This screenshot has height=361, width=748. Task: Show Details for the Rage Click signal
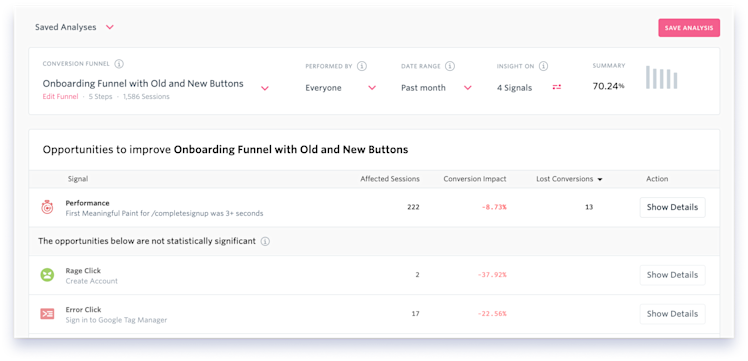coord(672,275)
